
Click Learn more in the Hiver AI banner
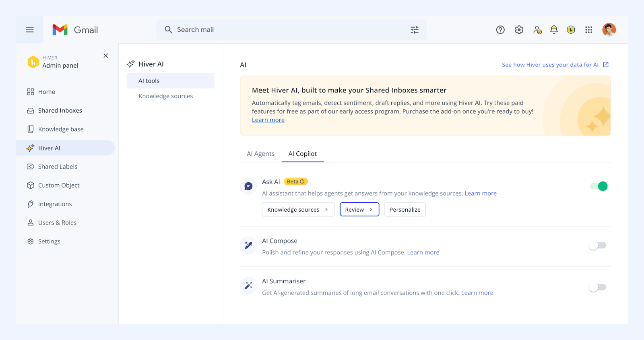pyautogui.click(x=268, y=120)
